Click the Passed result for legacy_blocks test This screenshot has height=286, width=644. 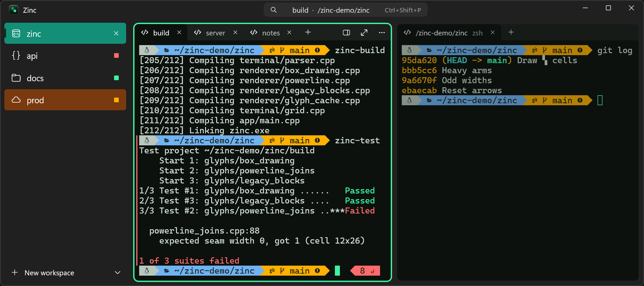[x=360, y=201]
